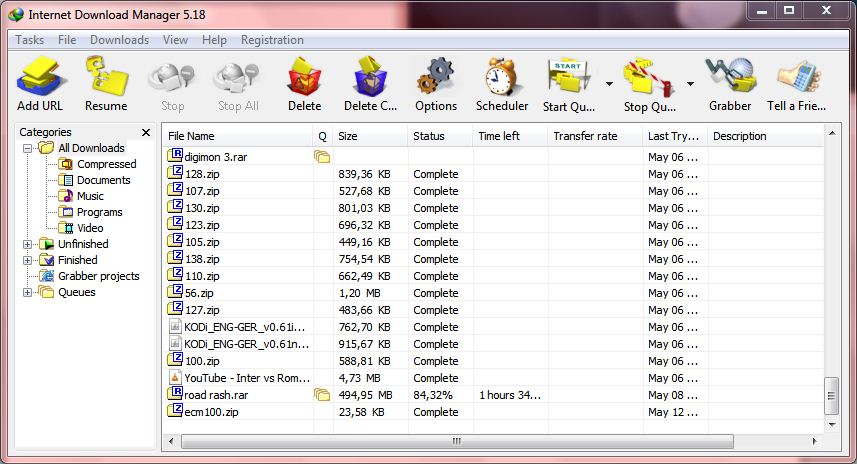The height and width of the screenshot is (464, 857).
Task: Click queue icon for road rash.rar
Action: pyautogui.click(x=322, y=395)
